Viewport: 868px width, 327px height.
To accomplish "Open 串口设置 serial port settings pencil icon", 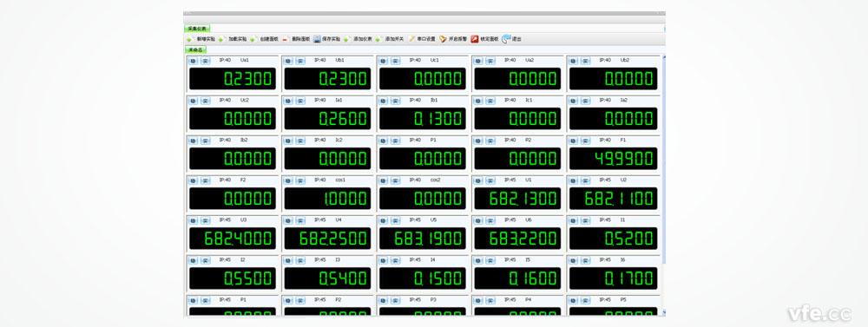I will 411,39.
